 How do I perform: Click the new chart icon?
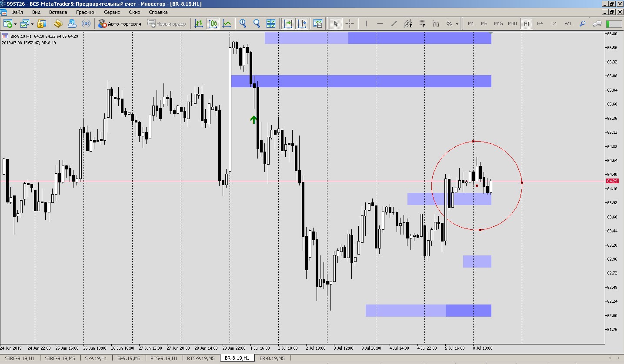[8, 23]
